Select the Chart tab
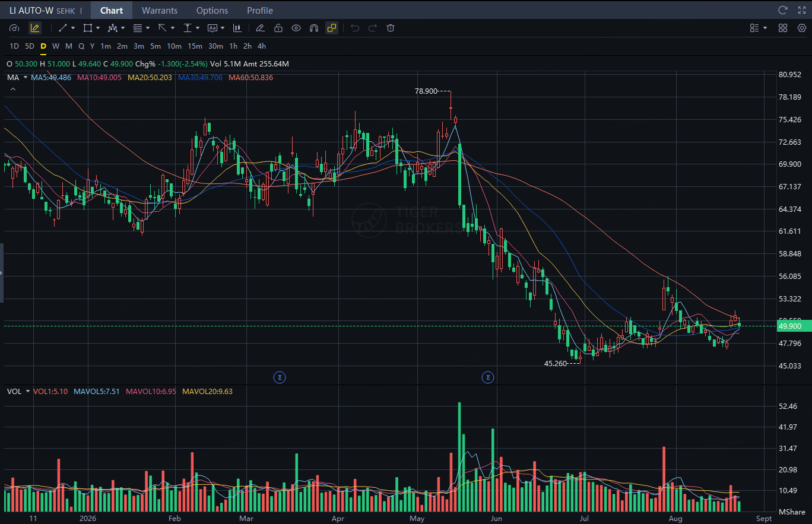This screenshot has height=524, width=812. (x=112, y=10)
